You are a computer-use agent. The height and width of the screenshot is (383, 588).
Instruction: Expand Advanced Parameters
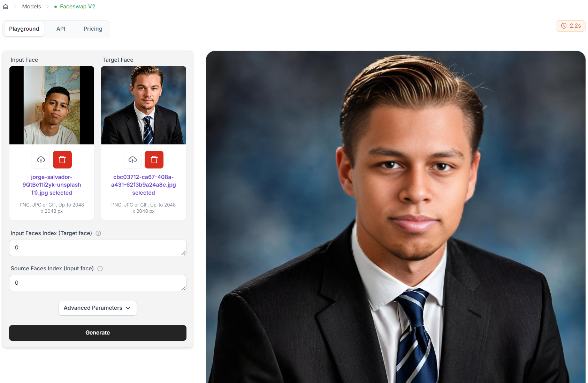pos(98,308)
